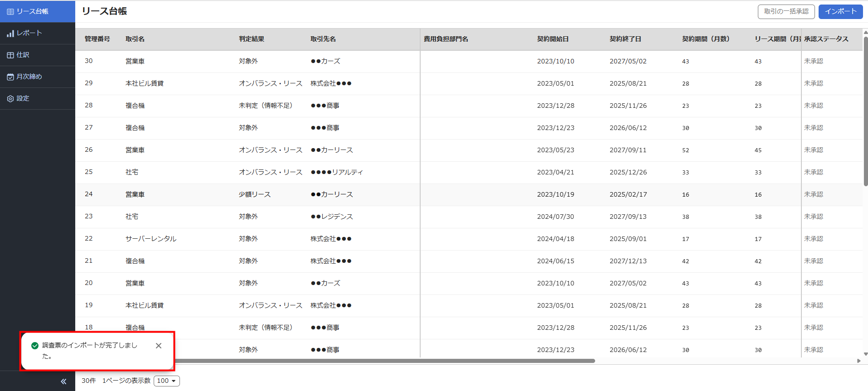
Task: Click the 設定 gear icon
Action: tap(10, 99)
